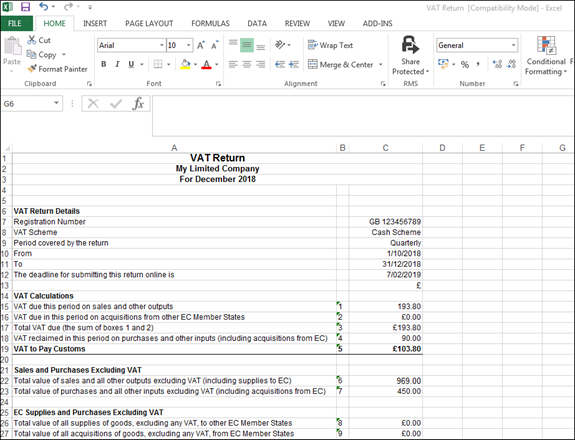
Task: Open Conditional Formatting menu
Action: click(546, 56)
